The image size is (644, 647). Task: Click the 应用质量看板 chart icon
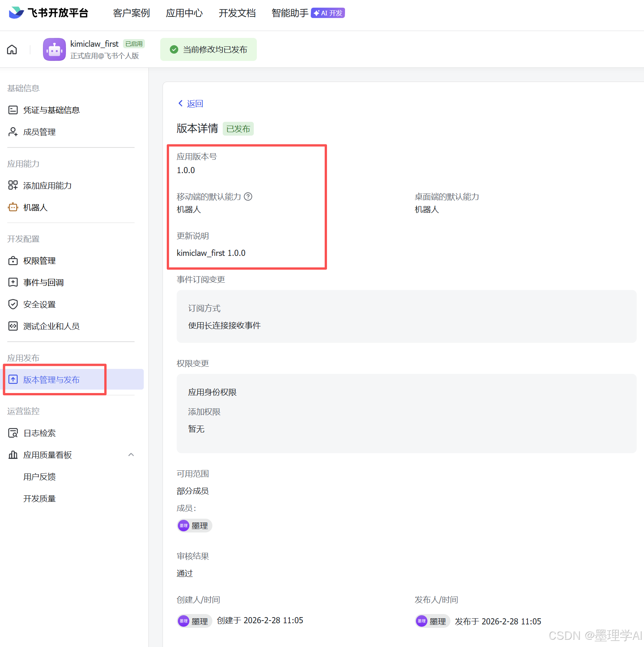pos(13,455)
